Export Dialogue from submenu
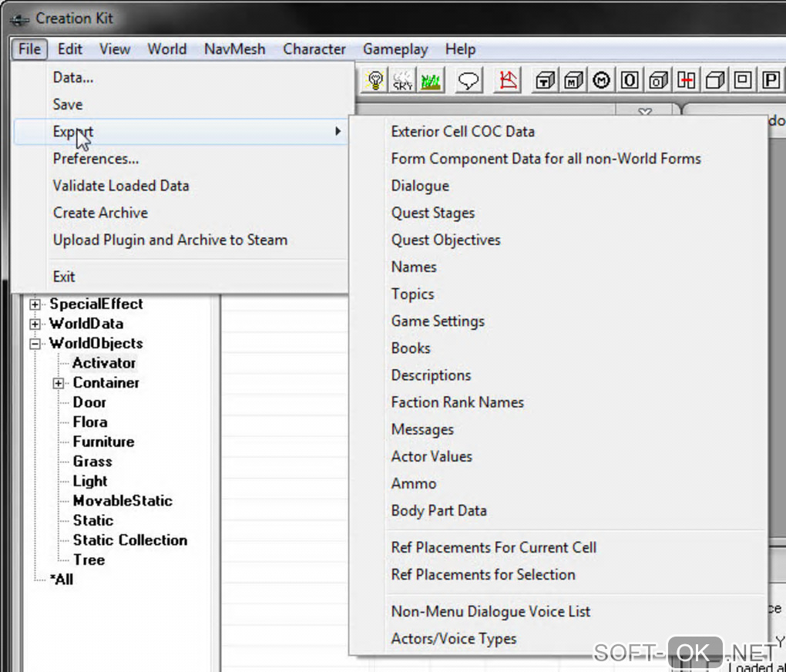 pos(559,186)
